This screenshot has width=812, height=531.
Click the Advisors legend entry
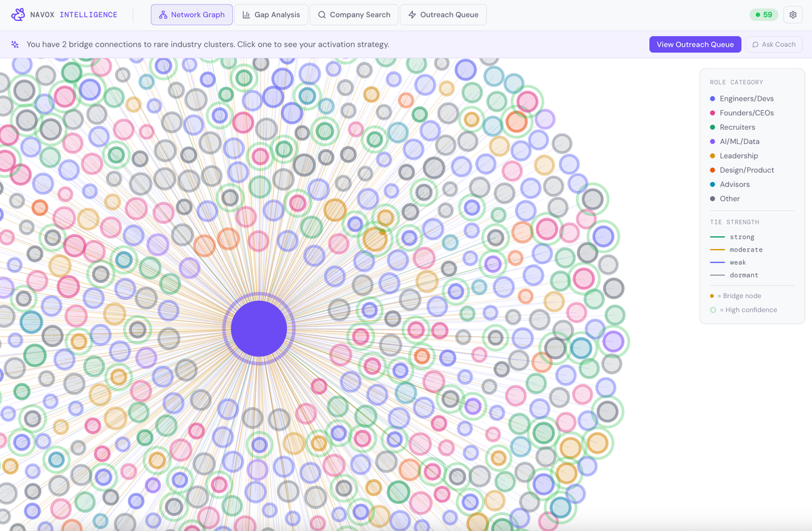coord(734,184)
